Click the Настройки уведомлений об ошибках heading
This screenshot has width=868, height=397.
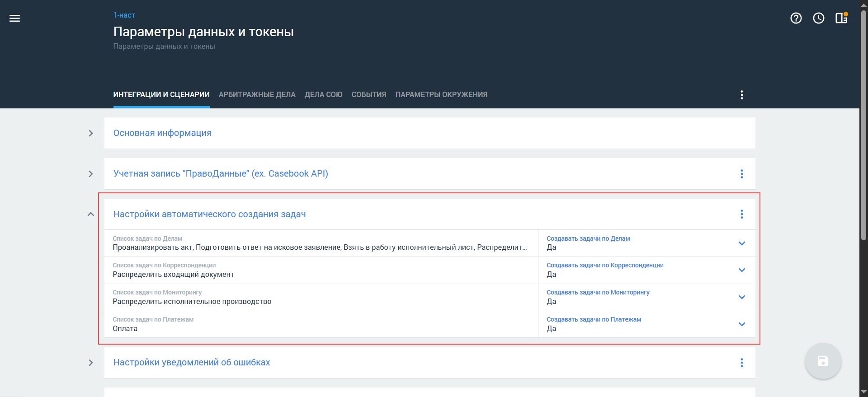coord(192,363)
